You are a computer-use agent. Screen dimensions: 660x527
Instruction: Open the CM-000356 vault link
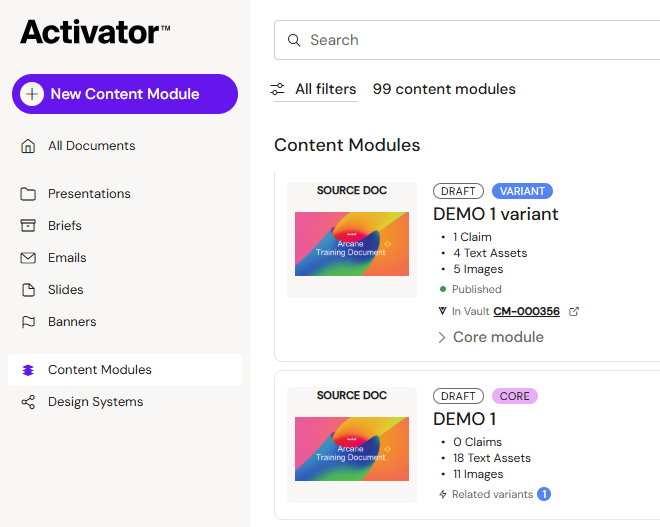coord(527,311)
